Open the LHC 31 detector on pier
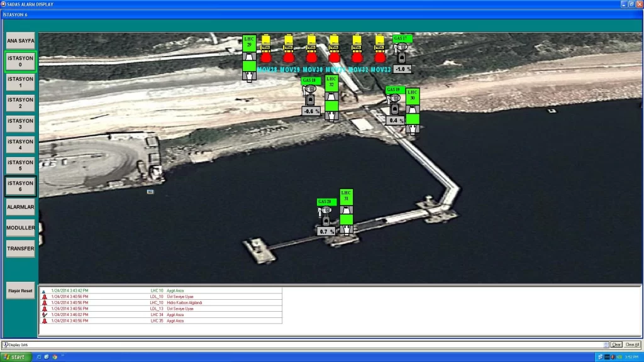The image size is (644, 362). click(346, 212)
